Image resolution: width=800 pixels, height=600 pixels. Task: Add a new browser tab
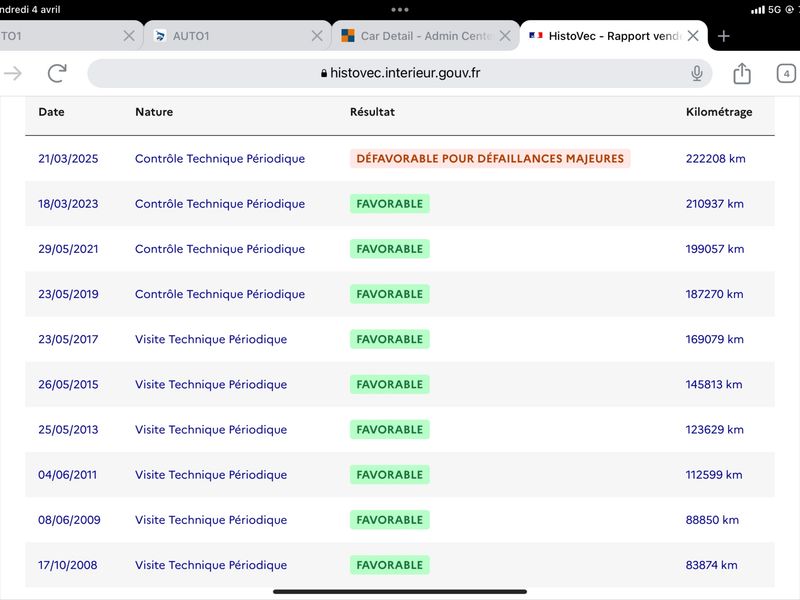(x=723, y=36)
